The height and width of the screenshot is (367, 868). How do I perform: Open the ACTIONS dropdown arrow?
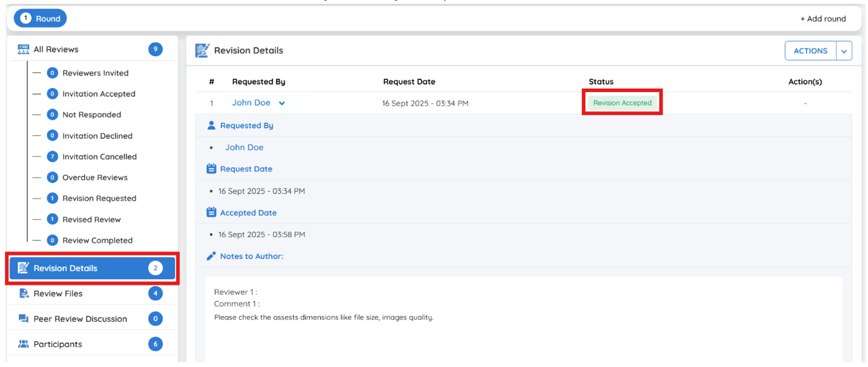click(844, 51)
